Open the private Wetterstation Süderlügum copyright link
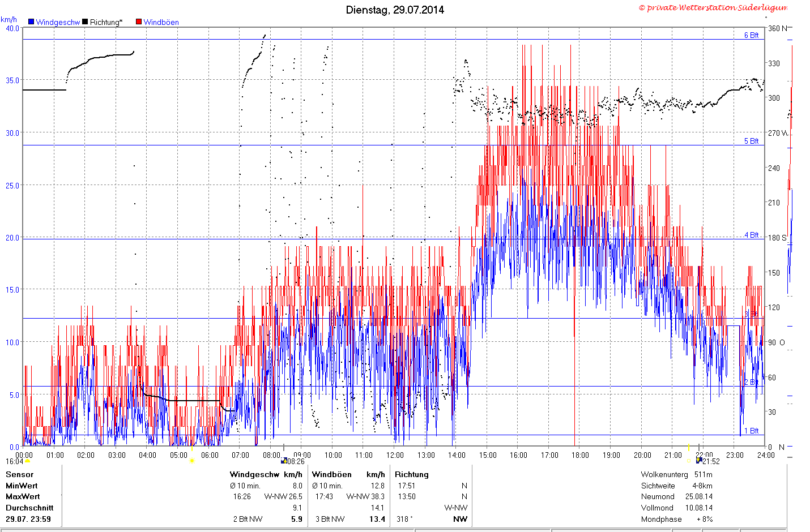Viewport: 810px width, 532px height. tap(713, 7)
